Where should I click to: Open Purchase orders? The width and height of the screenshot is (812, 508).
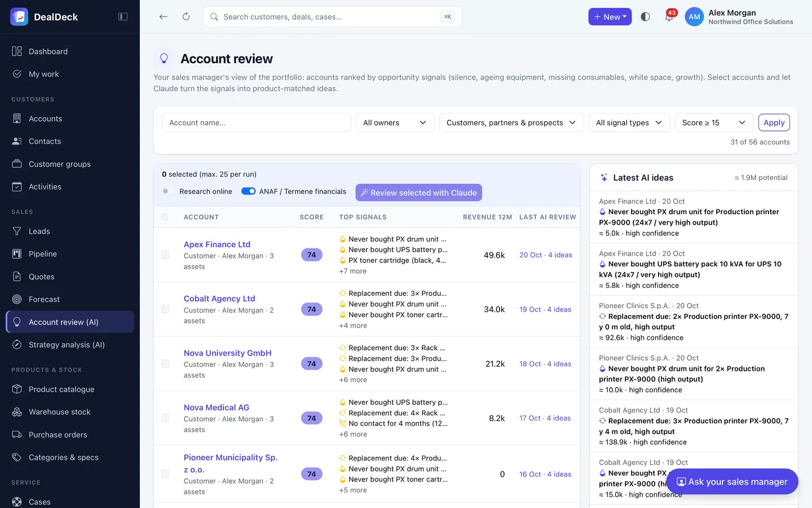click(x=70, y=435)
